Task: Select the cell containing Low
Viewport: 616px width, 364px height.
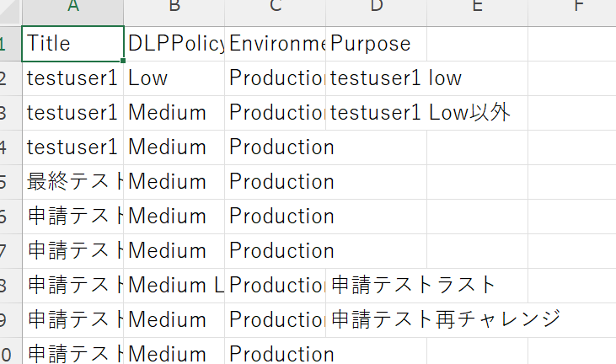Action: [174, 78]
